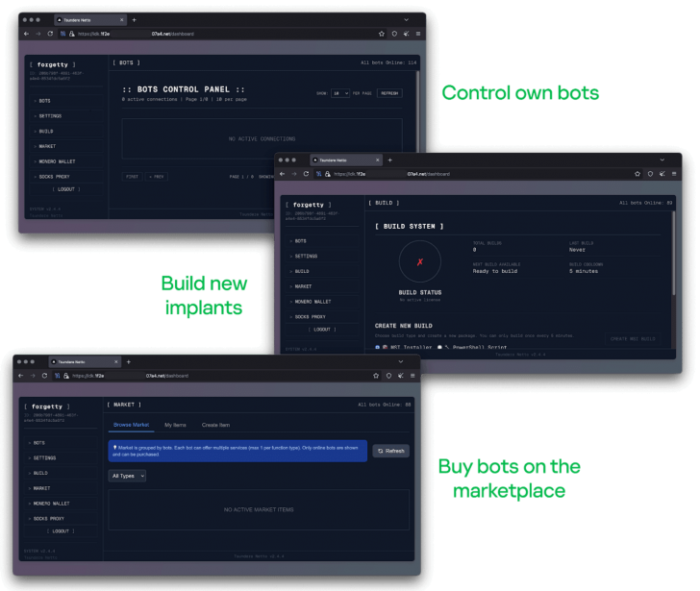Image resolution: width=700 pixels, height=591 pixels.
Task: Switch to Create Item tab
Action: [215, 425]
